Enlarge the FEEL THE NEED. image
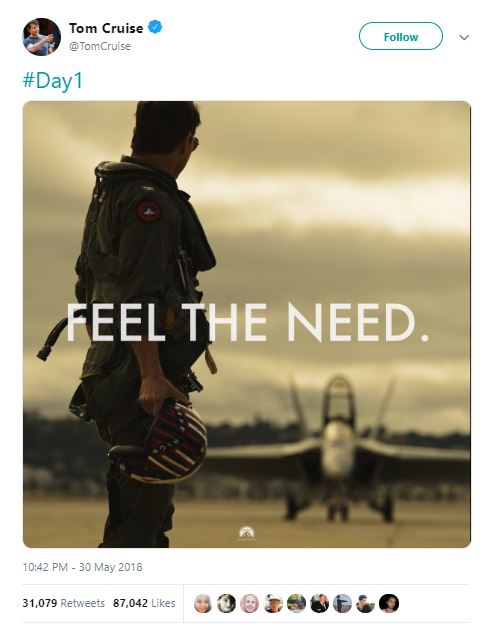Screen dimensions: 491x624 pyautogui.click(x=247, y=324)
